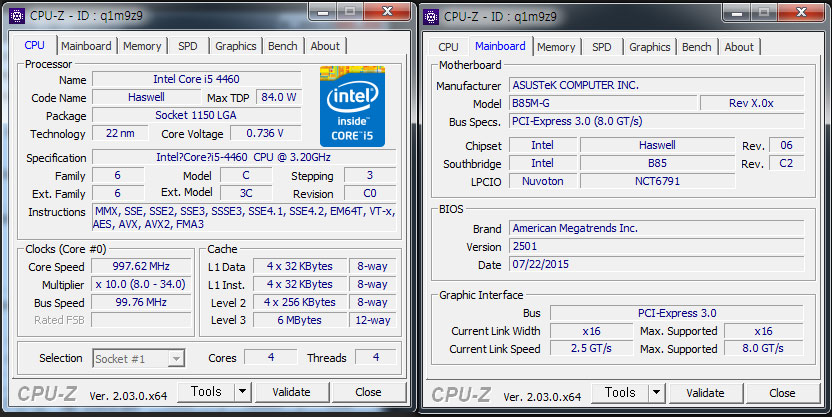Click the LPCIO value 'NCT6791'
The width and height of the screenshot is (832, 417).
[x=657, y=181]
